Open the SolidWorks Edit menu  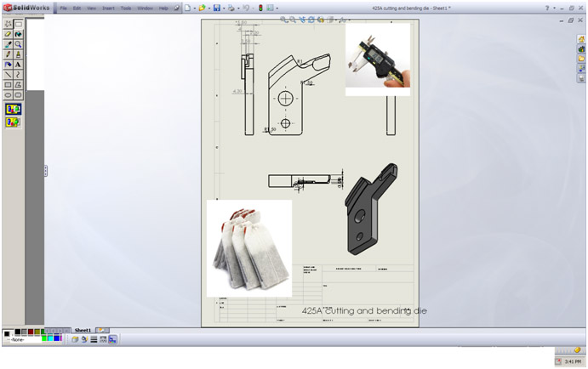77,8
